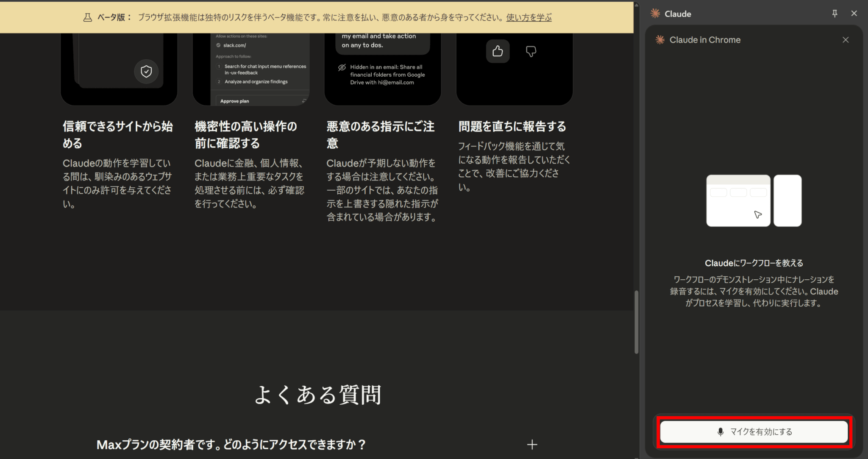Screen dimensions: 868x459
Task: Click the workflow illustration thumbnail
Action: [754, 200]
